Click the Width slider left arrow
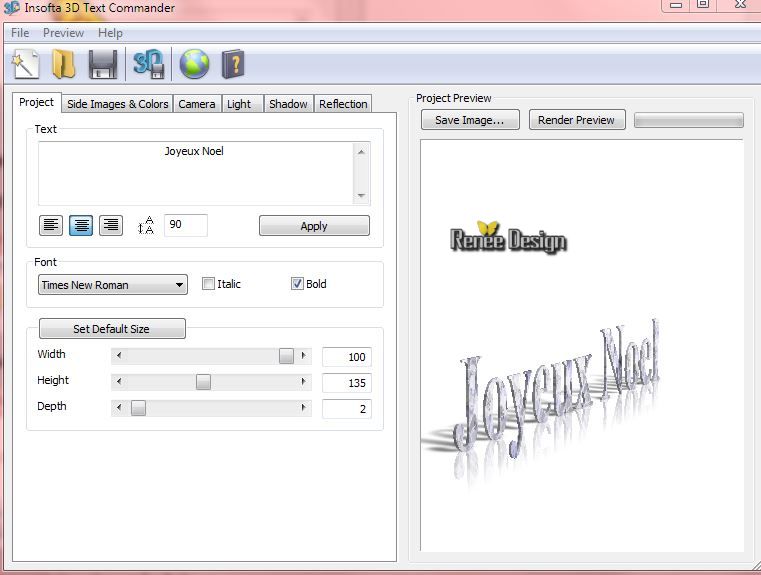 point(119,356)
